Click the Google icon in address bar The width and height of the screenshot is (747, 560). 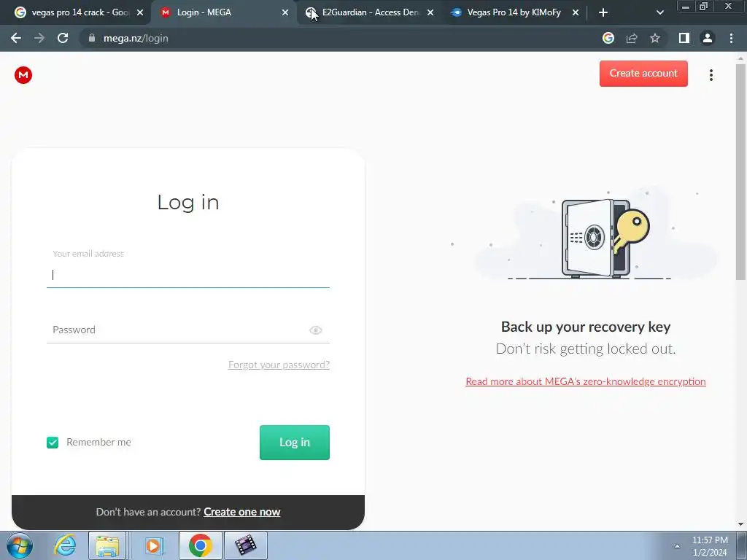[608, 38]
